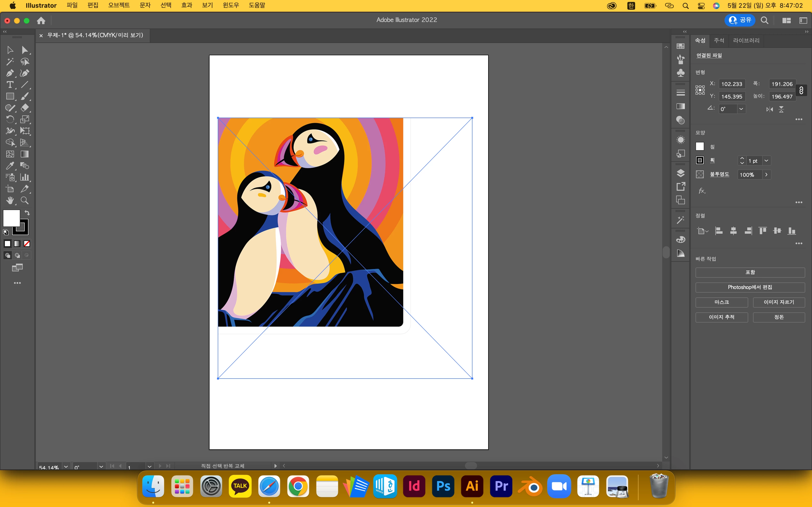Select the Type tool
This screenshot has width=812, height=507.
coord(10,85)
